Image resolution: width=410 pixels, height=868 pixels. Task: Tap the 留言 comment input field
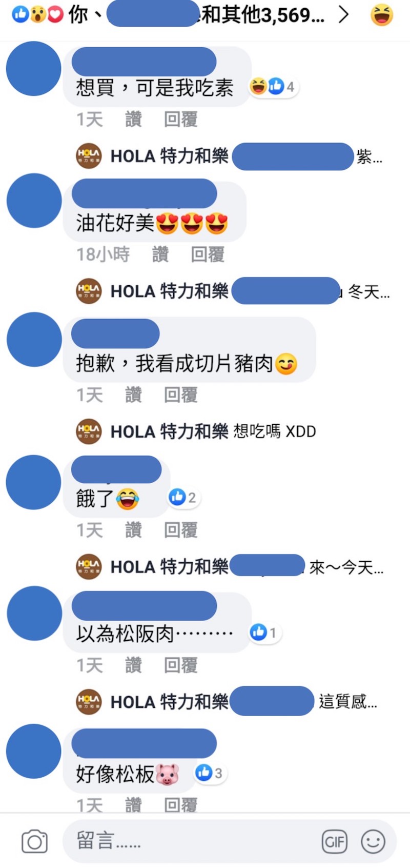click(230, 841)
